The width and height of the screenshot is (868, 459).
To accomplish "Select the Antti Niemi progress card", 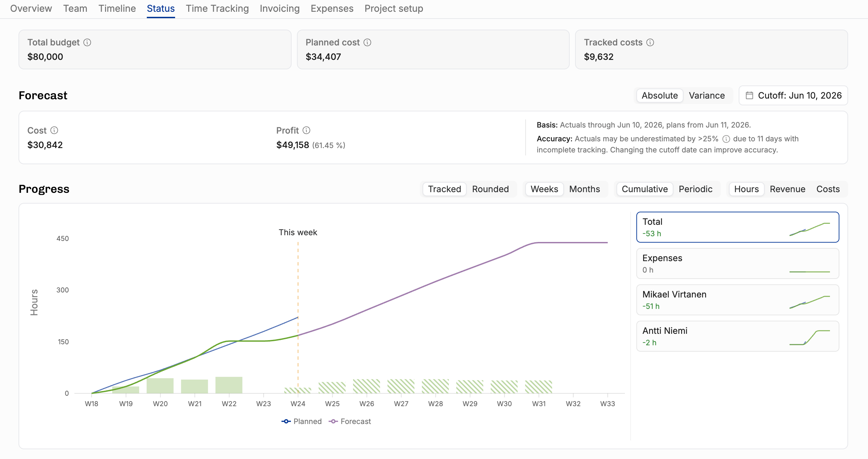I will [738, 337].
